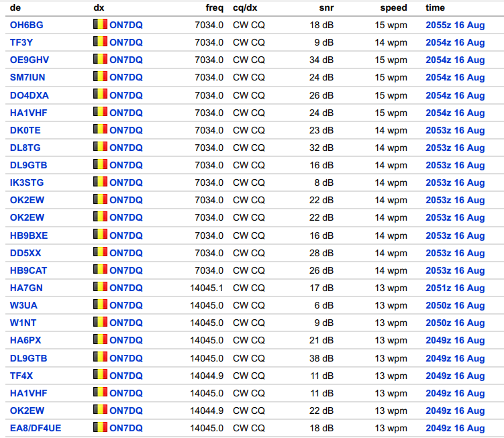Click the Belgian flag in TF4X row
The height and width of the screenshot is (438, 504).
tap(100, 374)
